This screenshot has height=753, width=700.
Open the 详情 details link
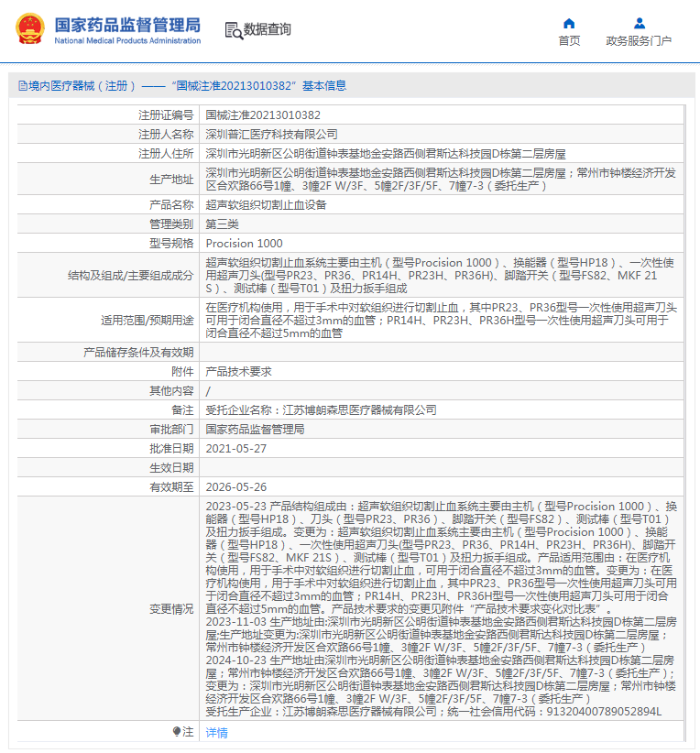pos(216,732)
